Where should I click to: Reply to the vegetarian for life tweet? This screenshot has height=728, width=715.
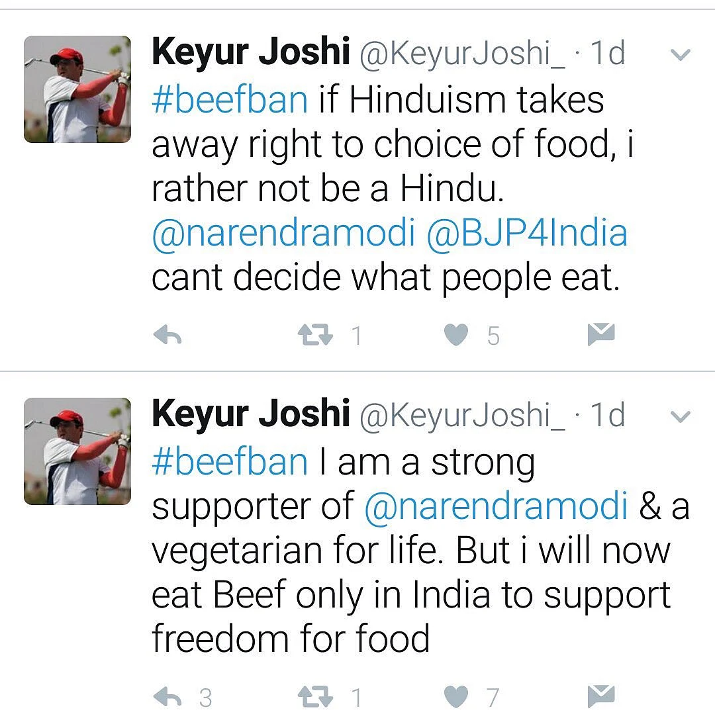167,697
